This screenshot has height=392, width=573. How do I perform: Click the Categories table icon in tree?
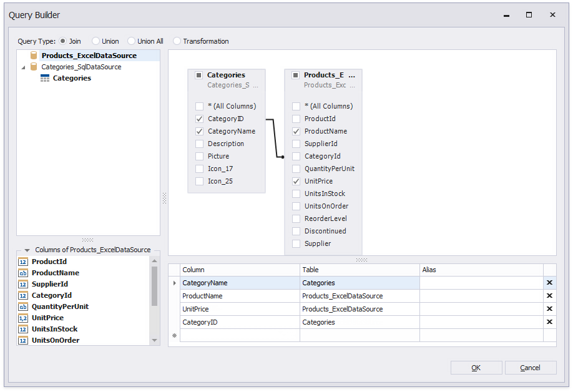[x=45, y=78]
